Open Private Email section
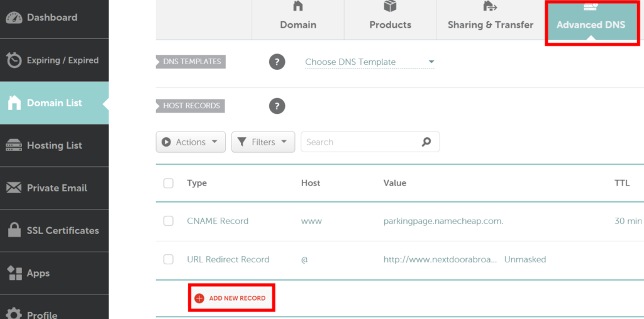Screen dimensions: 644x319 coord(54,188)
